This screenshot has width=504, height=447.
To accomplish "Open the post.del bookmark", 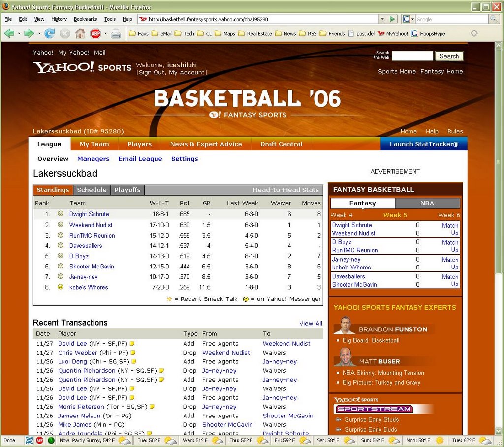I will pyautogui.click(x=362, y=34).
